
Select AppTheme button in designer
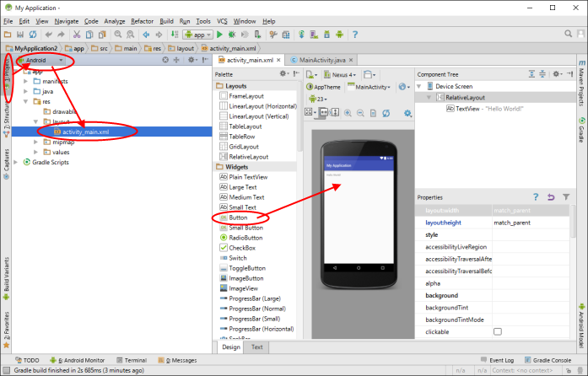coord(323,87)
